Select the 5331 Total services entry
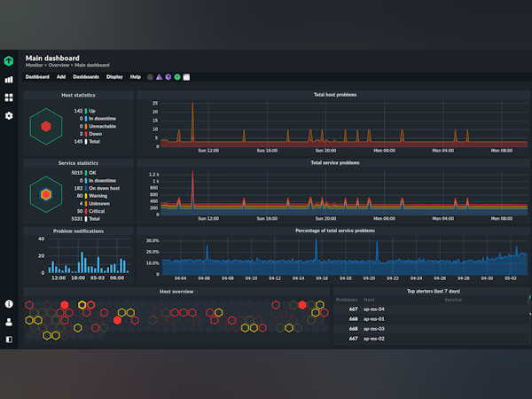The image size is (532, 399). click(85, 219)
